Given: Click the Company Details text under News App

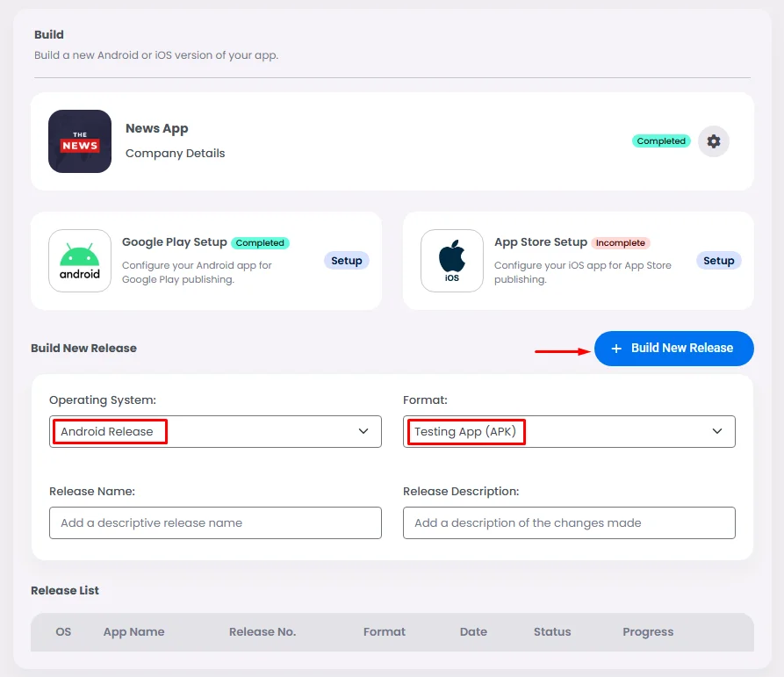Looking at the screenshot, I should (x=176, y=154).
